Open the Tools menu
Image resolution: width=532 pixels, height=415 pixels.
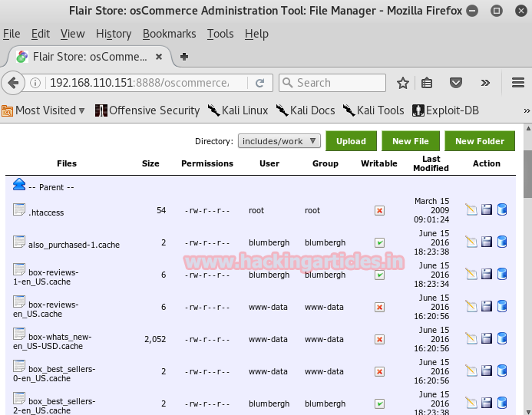[220, 34]
